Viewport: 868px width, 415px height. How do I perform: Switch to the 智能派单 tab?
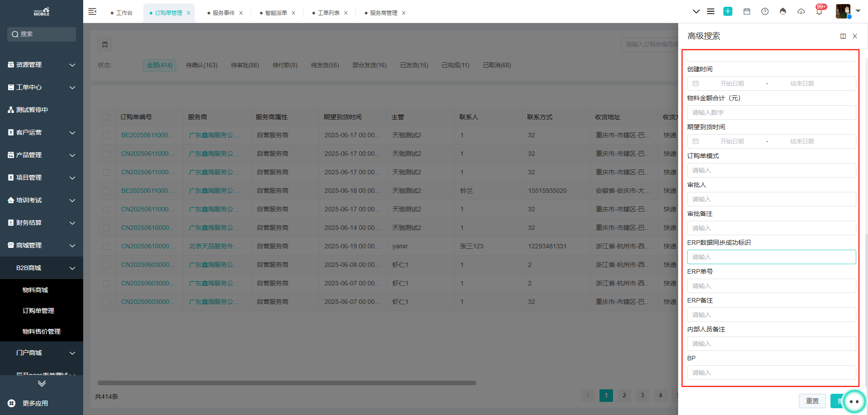[276, 13]
